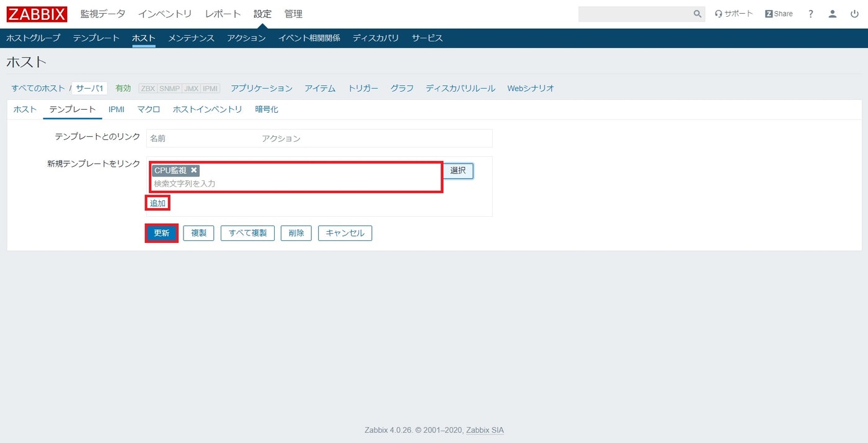This screenshot has height=443, width=868.
Task: Navigate to the メンテナンス section
Action: [191, 38]
